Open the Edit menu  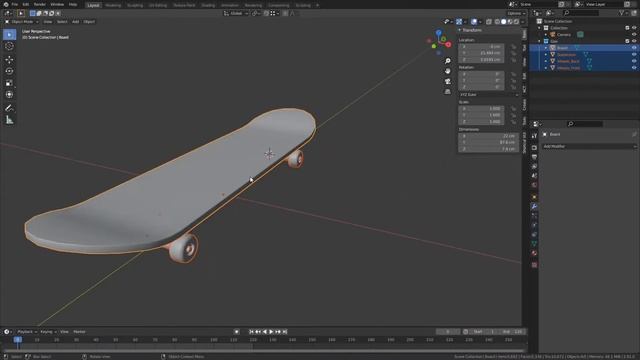(26, 4)
